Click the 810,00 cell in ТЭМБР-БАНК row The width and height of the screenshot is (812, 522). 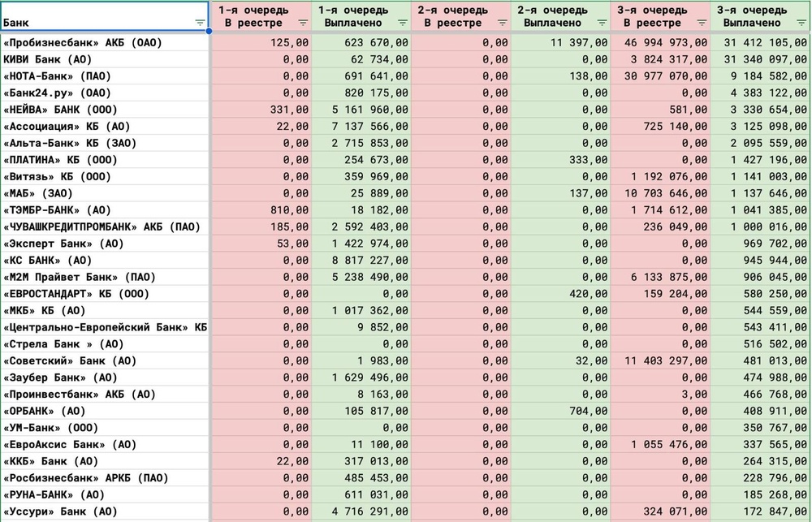(x=261, y=210)
